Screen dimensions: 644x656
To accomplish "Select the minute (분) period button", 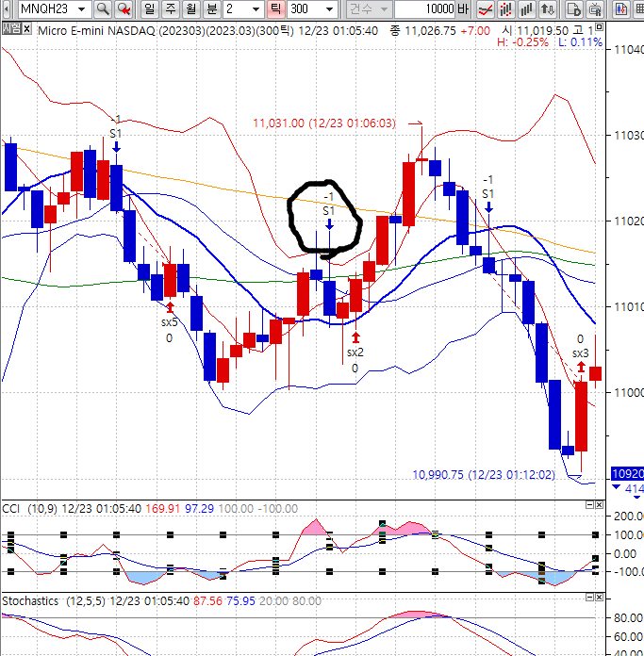I will (212, 9).
